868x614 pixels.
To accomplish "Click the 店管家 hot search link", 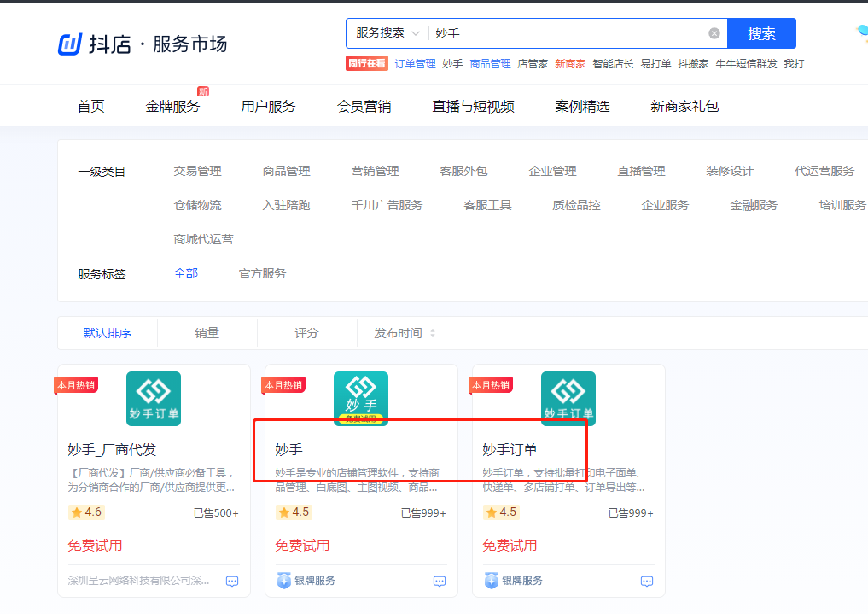I will pos(533,64).
